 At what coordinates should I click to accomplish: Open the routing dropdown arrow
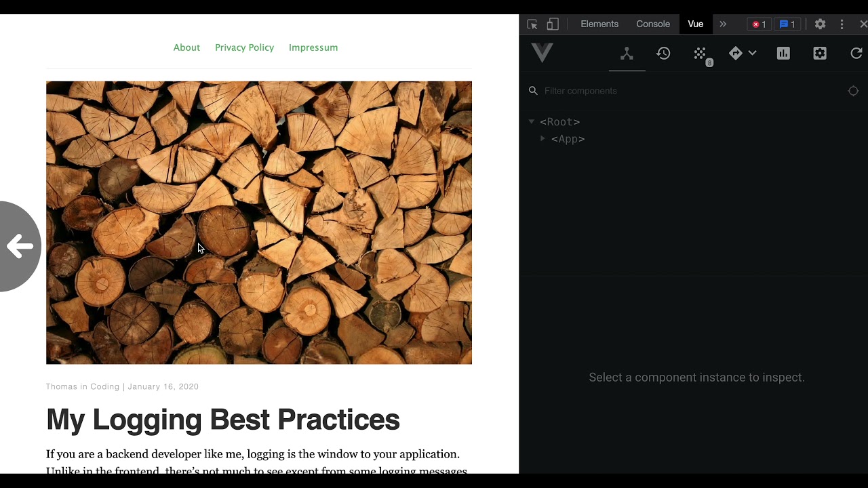(x=752, y=54)
